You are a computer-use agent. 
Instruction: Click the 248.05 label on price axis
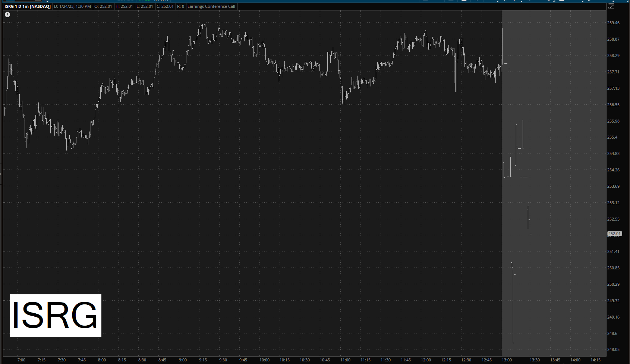pos(613,349)
